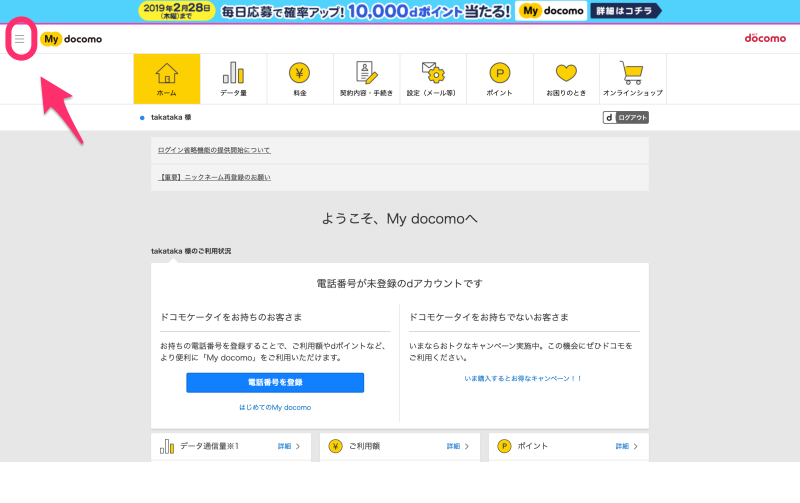
Task: Click the takataka 様 username text
Action: (171, 117)
